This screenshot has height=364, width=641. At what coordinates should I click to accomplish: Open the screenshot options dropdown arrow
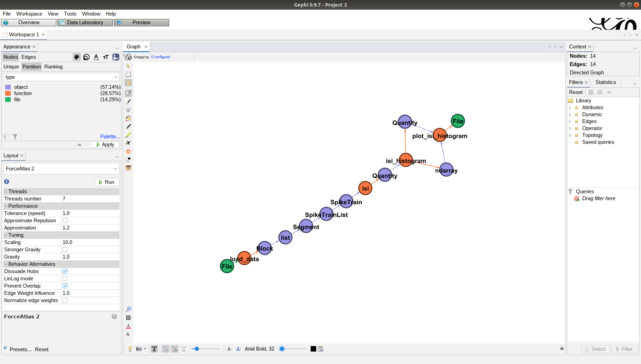145,349
